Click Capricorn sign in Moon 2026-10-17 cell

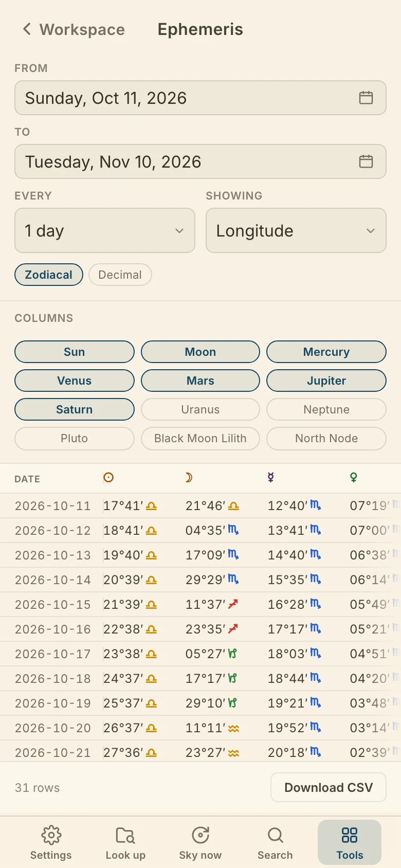[232, 654]
